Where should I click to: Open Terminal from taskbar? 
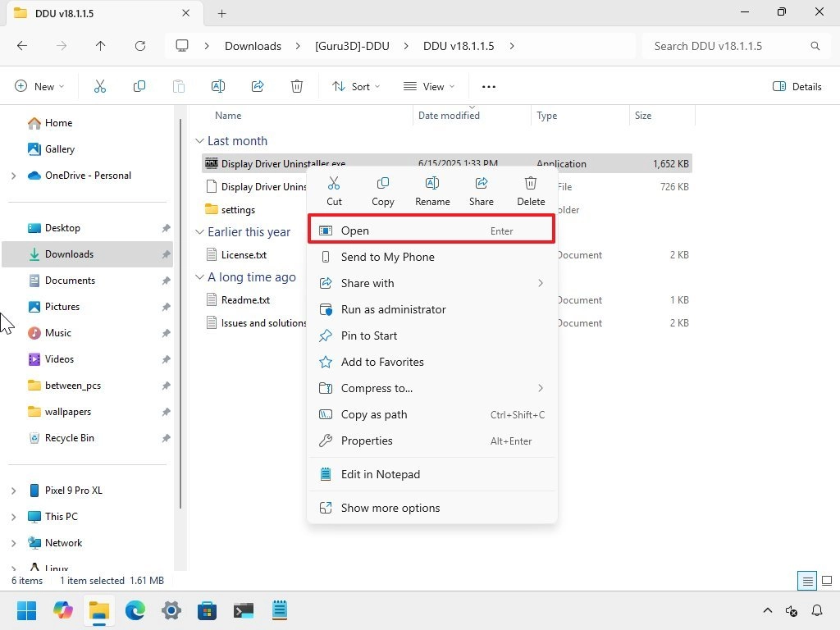(x=244, y=610)
